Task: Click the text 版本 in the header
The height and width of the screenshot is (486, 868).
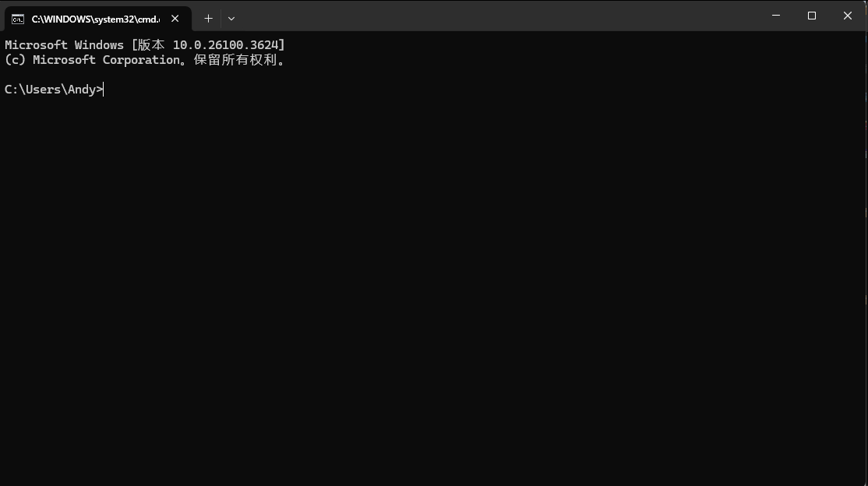Action: [151, 45]
